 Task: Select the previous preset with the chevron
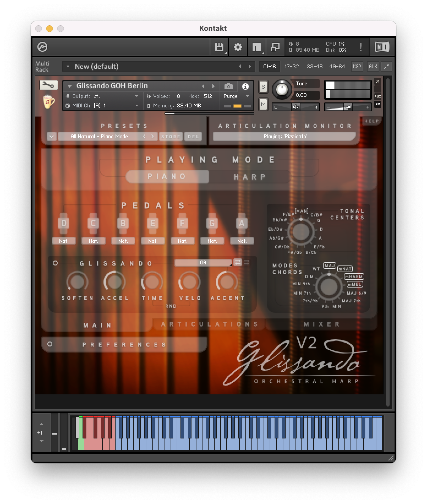[144, 136]
